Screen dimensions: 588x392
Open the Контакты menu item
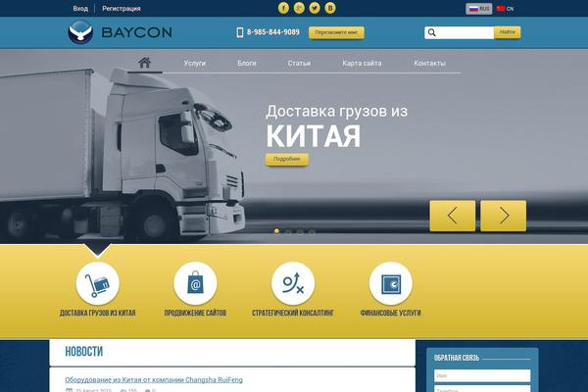click(430, 63)
